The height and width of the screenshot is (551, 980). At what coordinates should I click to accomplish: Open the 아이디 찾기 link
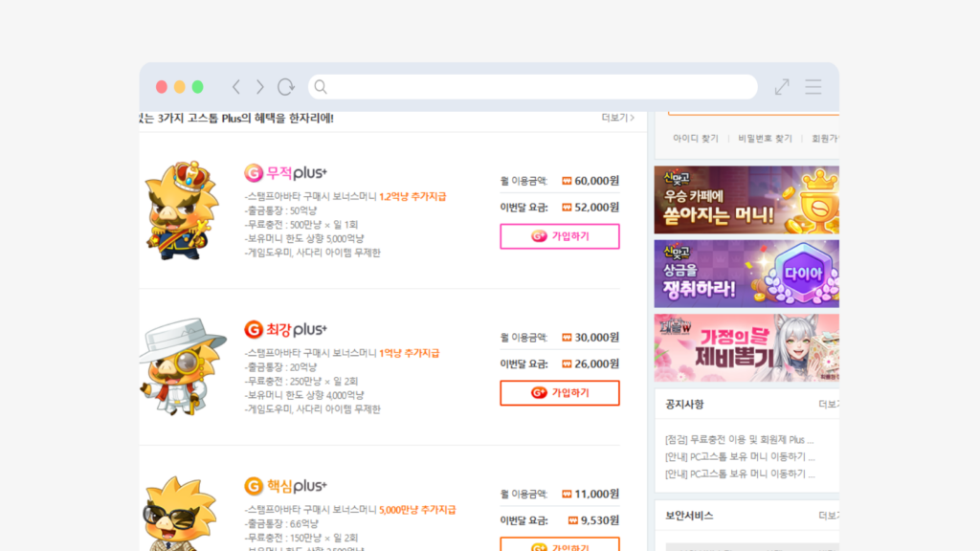click(x=696, y=139)
